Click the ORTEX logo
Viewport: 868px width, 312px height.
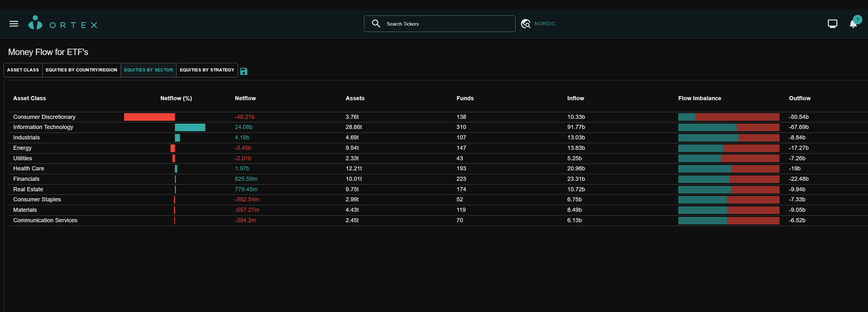click(63, 24)
